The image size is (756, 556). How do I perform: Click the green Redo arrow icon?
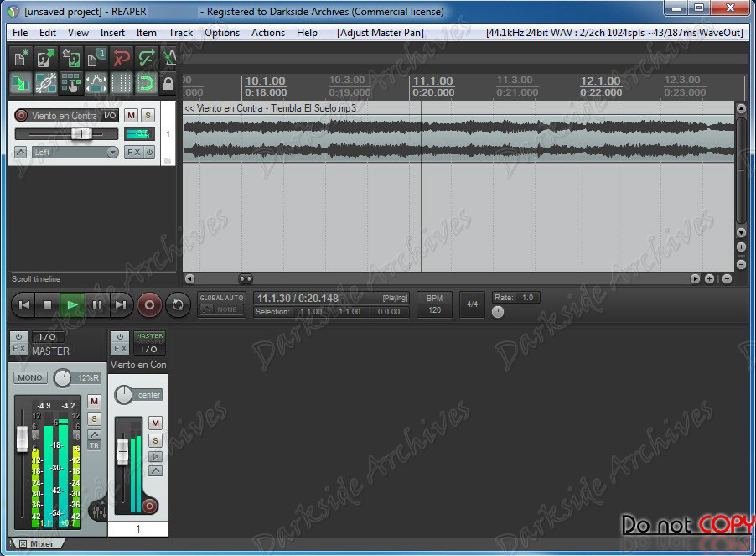[x=147, y=59]
